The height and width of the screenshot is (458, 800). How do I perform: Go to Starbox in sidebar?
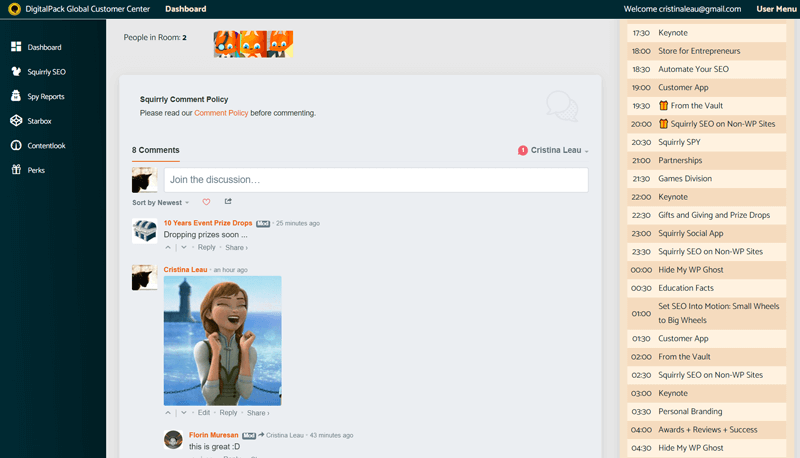(x=39, y=121)
